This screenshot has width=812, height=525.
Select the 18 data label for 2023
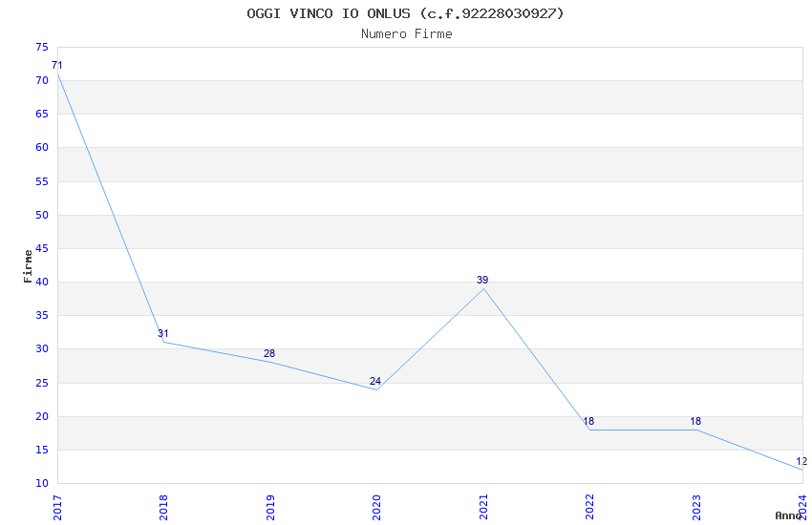point(695,421)
